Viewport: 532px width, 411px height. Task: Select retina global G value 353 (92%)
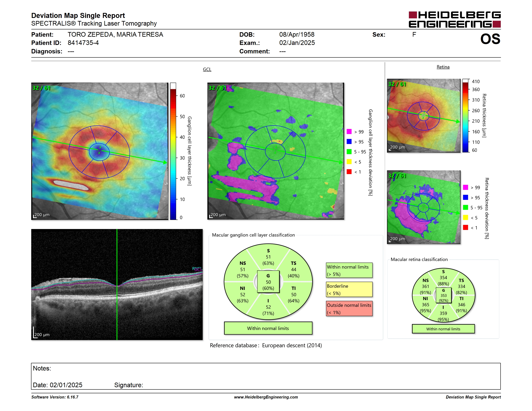click(x=443, y=295)
